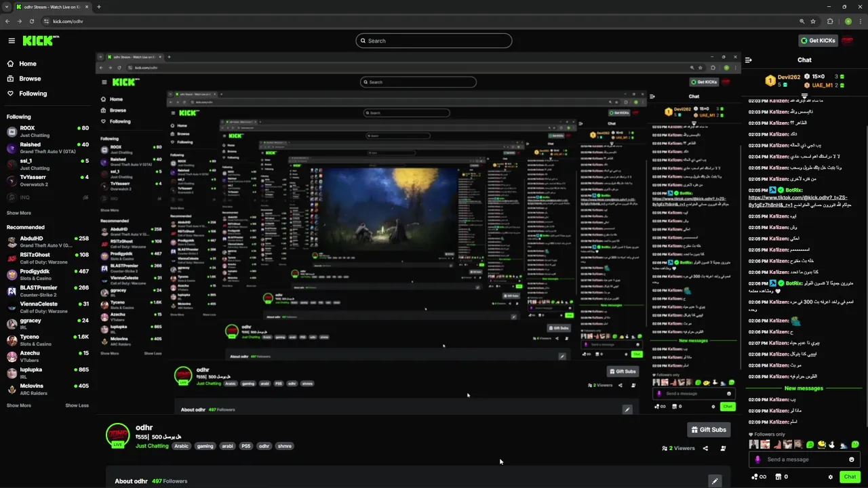Screen dimensions: 868x488
Task: Open the shop icon showing 0
Action: pos(781,476)
